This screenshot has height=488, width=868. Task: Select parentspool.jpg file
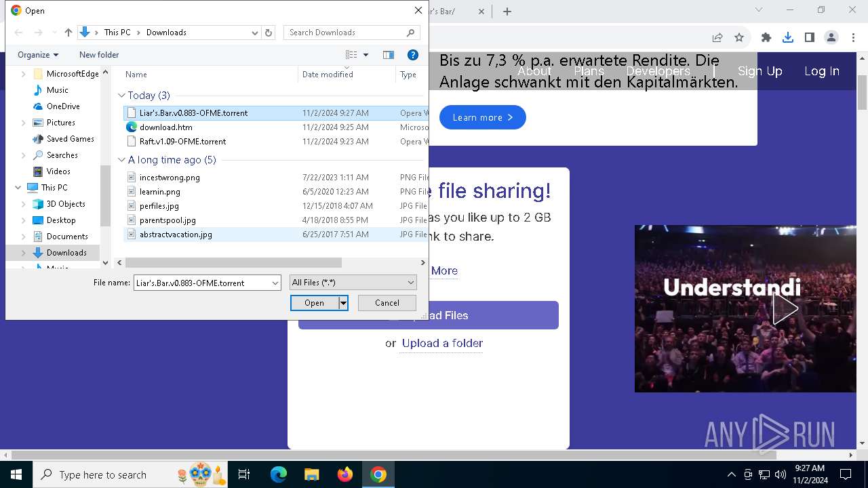(x=167, y=220)
